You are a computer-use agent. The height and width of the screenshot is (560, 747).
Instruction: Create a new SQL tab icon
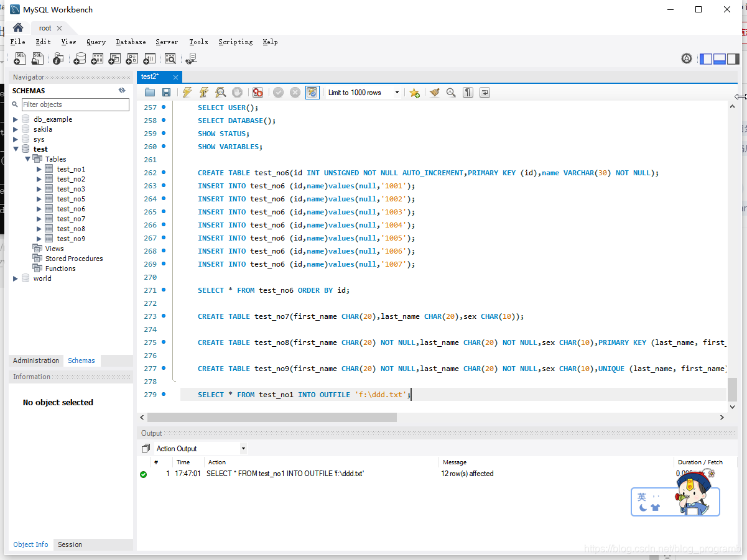pos(20,58)
